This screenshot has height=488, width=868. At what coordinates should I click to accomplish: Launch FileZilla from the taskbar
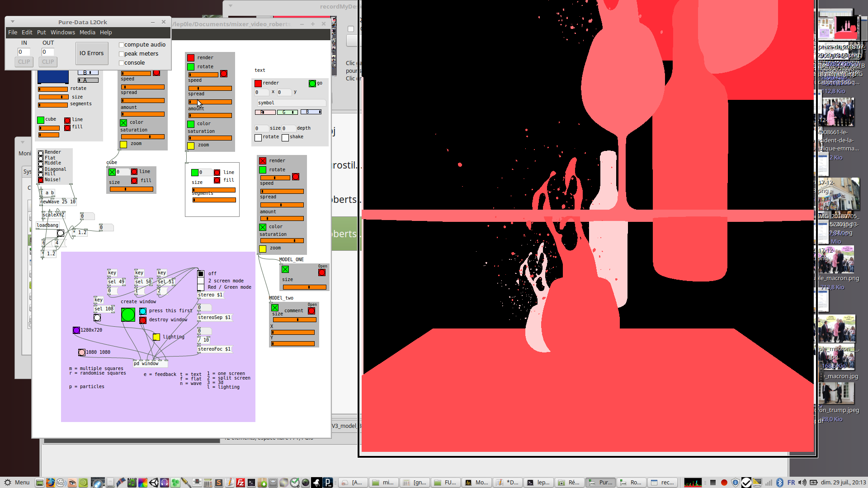click(x=241, y=483)
